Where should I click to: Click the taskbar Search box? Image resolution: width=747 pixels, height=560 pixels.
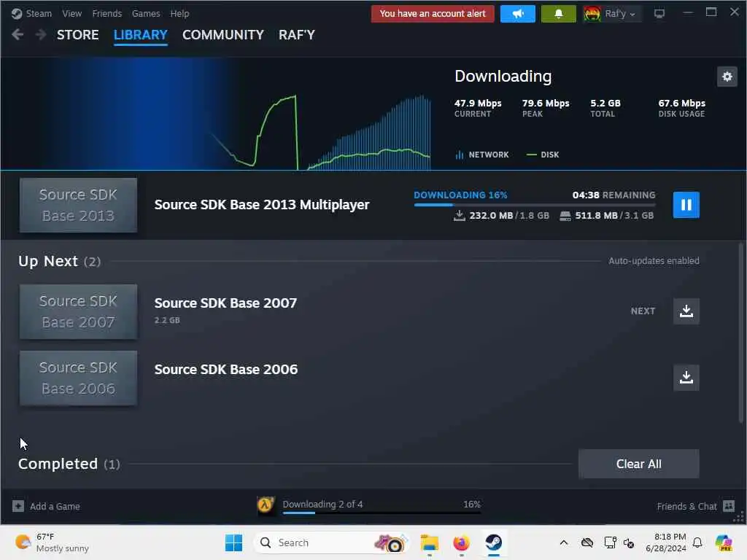pos(332,542)
